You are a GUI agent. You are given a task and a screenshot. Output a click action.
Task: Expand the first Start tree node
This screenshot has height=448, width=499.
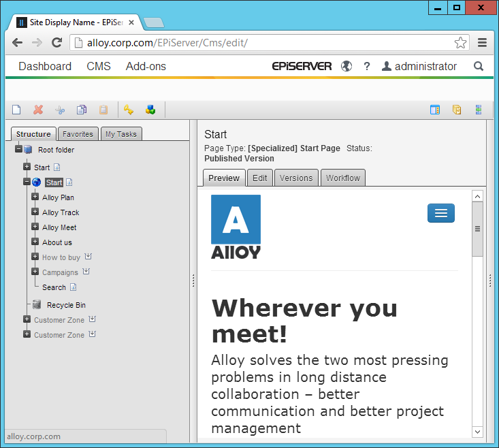[x=27, y=167]
